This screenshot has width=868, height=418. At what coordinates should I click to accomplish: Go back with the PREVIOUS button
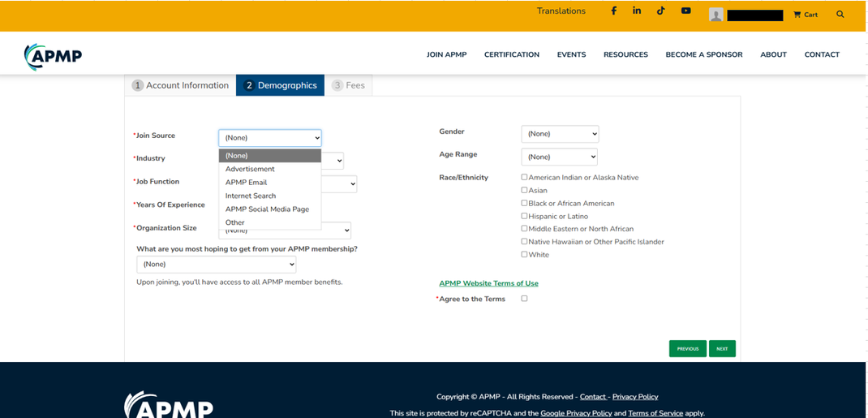coord(687,348)
